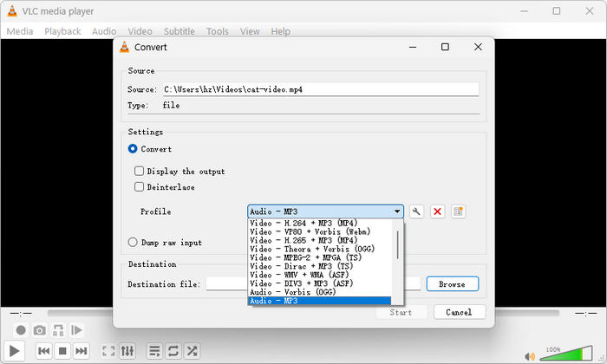Image resolution: width=607 pixels, height=364 pixels.
Task: Enable the Deinterlace checkbox
Action: (139, 187)
